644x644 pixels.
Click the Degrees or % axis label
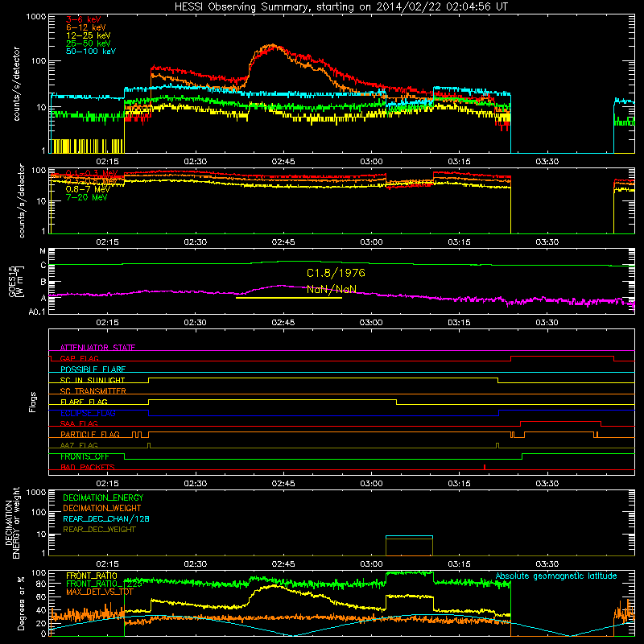coord(21,602)
